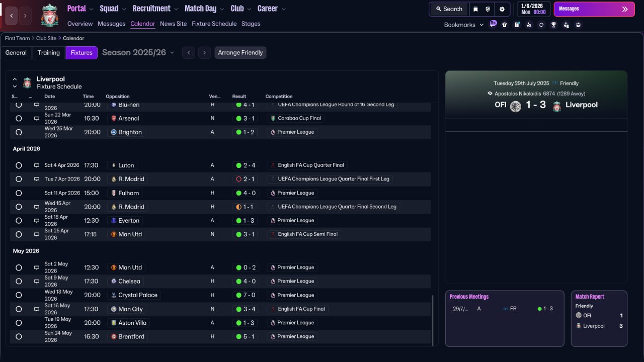Image resolution: width=644 pixels, height=362 pixels.
Task: Open the 9+ notifications chat icon
Action: pos(493,24)
